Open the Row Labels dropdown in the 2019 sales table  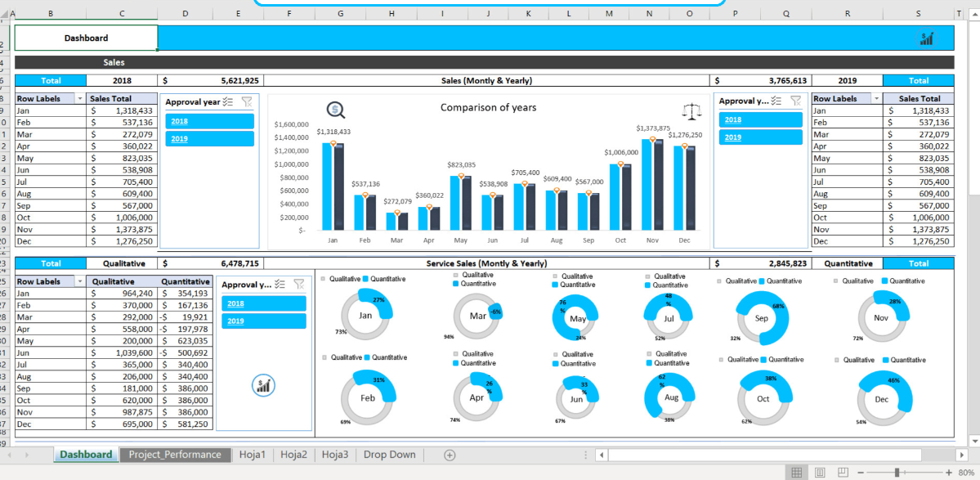tap(876, 98)
